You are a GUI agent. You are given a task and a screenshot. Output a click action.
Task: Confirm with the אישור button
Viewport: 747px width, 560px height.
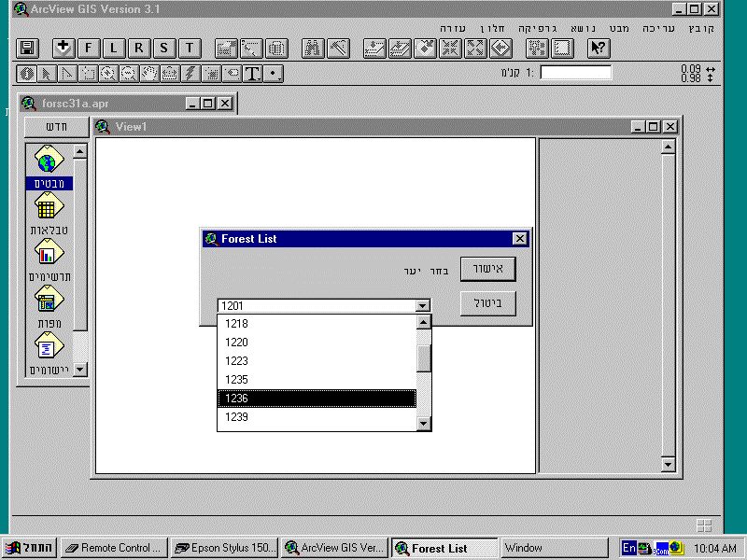488,270
